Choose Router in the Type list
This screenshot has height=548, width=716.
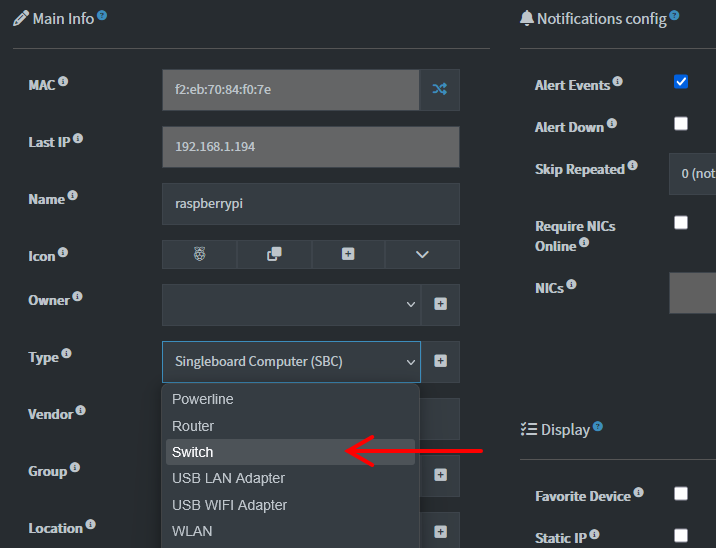coord(193,426)
